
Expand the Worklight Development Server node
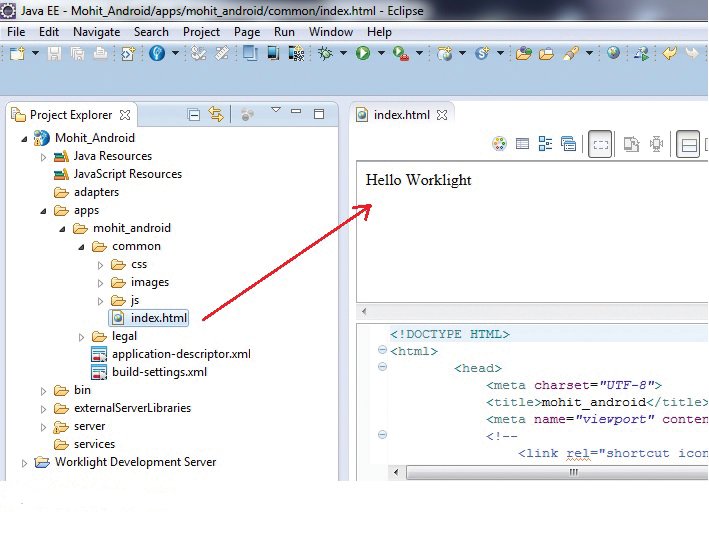tap(25, 463)
